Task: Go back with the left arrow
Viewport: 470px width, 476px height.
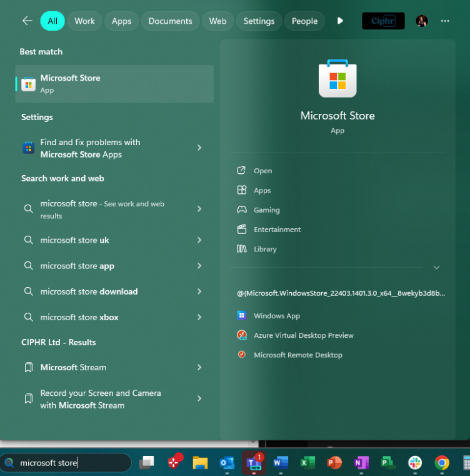Action: point(27,21)
